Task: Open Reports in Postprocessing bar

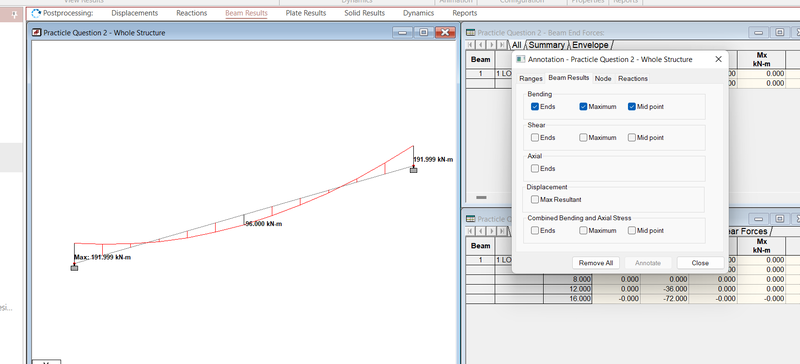Action: (465, 13)
